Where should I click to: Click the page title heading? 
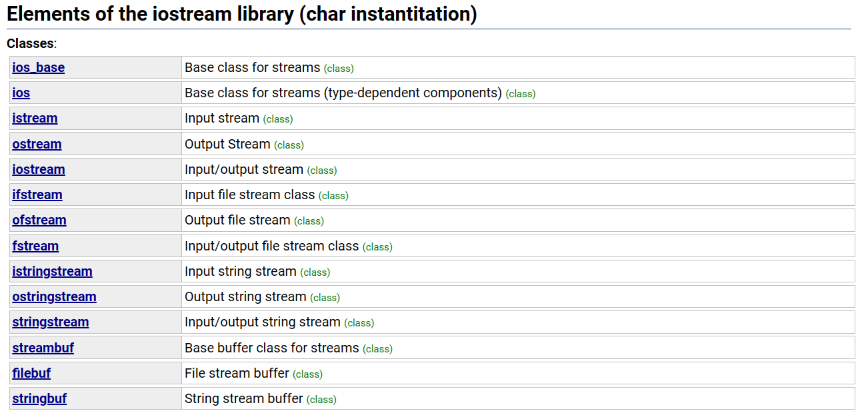coord(241,13)
